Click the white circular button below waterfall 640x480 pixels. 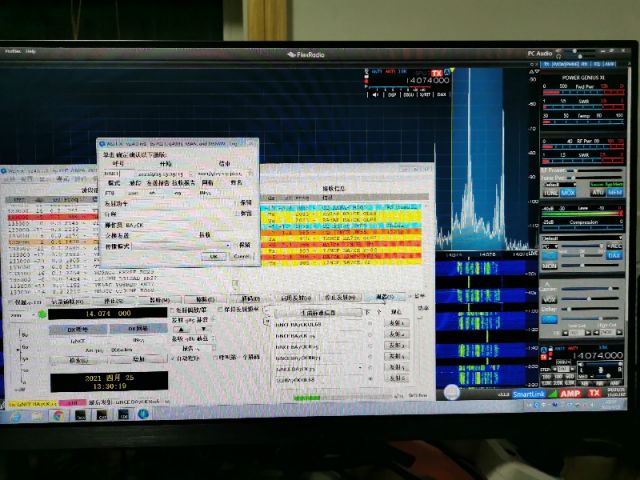(x=451, y=392)
